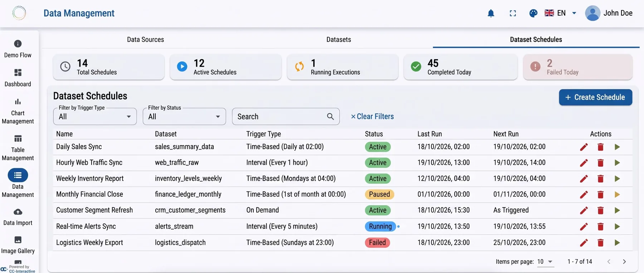The width and height of the screenshot is (644, 273).
Task: Open the EN language dropdown
Action: pyautogui.click(x=560, y=13)
